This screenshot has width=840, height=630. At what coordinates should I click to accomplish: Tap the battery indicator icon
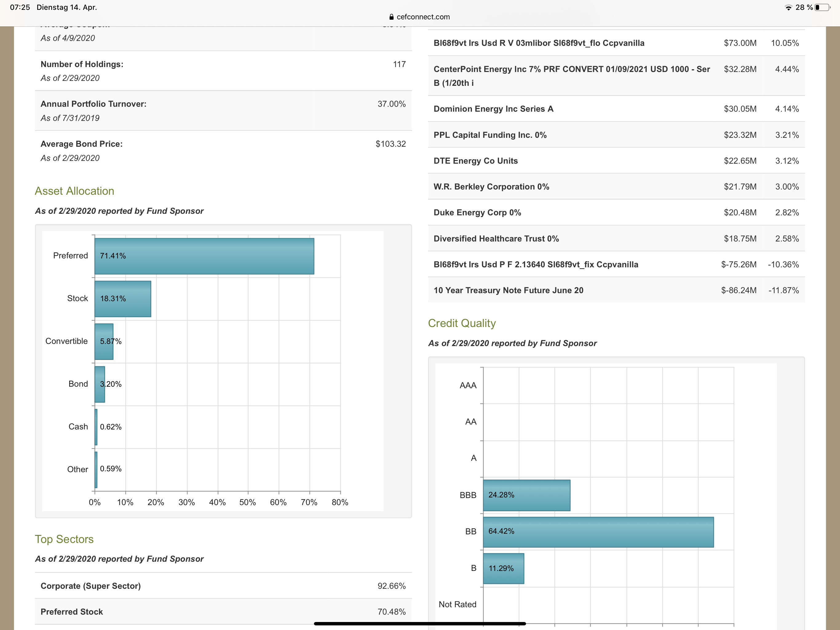822,8
